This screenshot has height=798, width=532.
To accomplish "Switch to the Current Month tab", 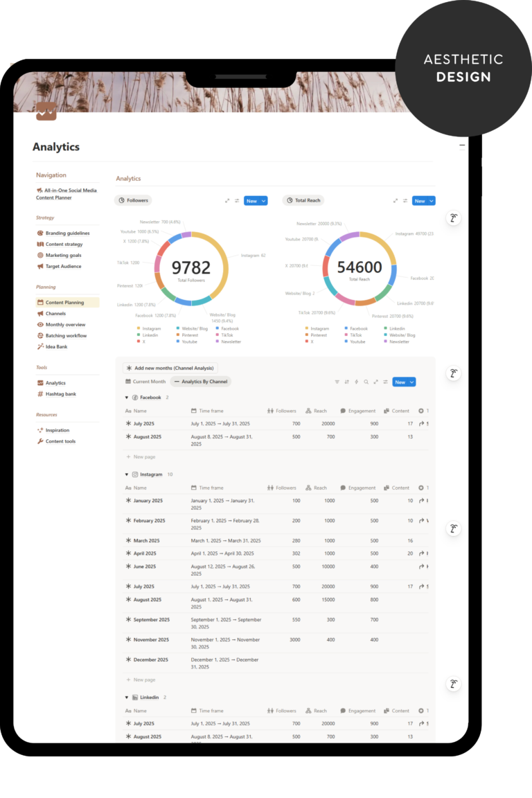I will point(145,382).
